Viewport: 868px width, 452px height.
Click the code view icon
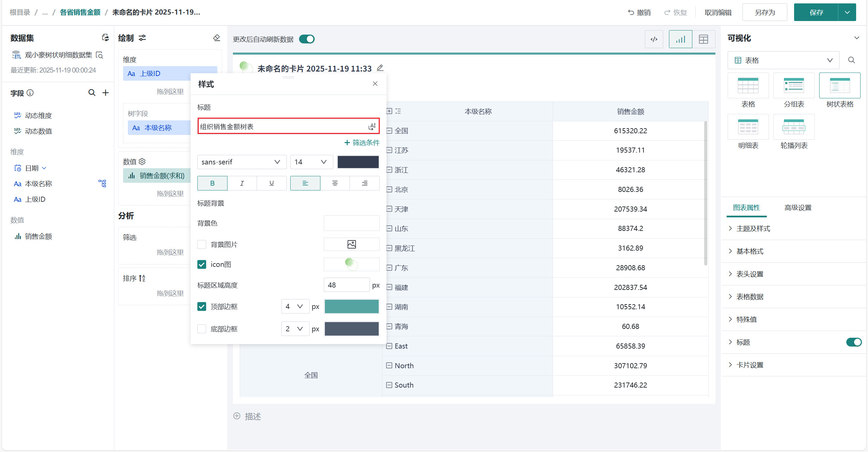pyautogui.click(x=654, y=39)
